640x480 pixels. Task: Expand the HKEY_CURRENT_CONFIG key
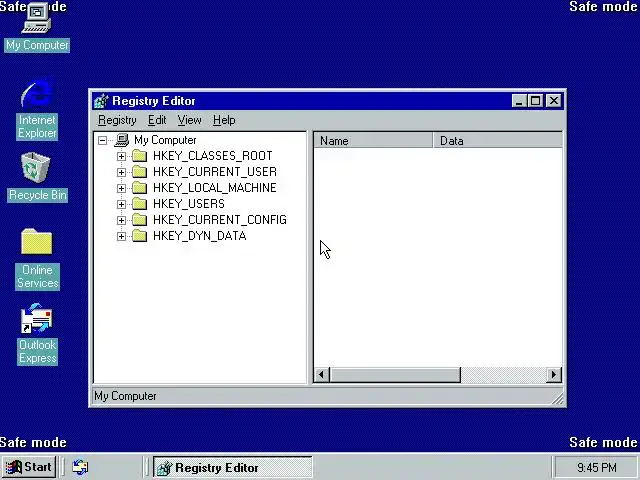point(121,220)
